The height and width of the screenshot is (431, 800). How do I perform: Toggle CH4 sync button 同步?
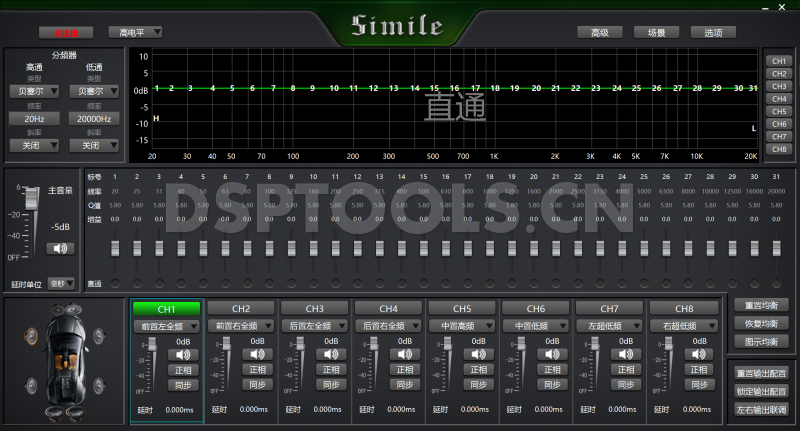click(x=405, y=385)
